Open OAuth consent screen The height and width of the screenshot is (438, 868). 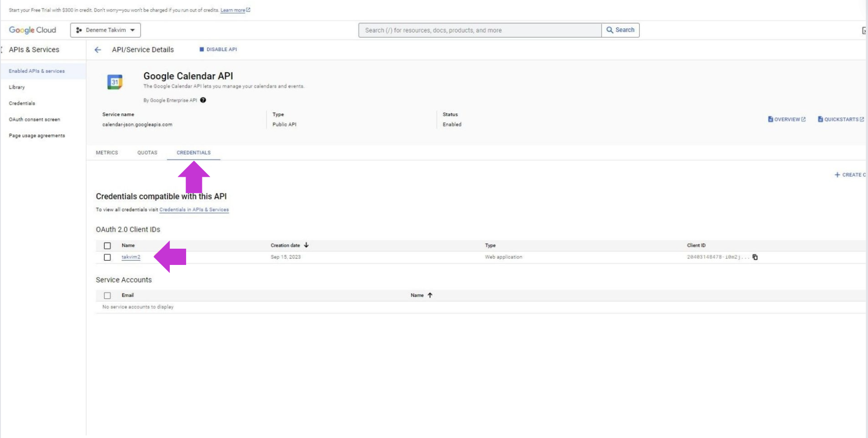pyautogui.click(x=34, y=120)
